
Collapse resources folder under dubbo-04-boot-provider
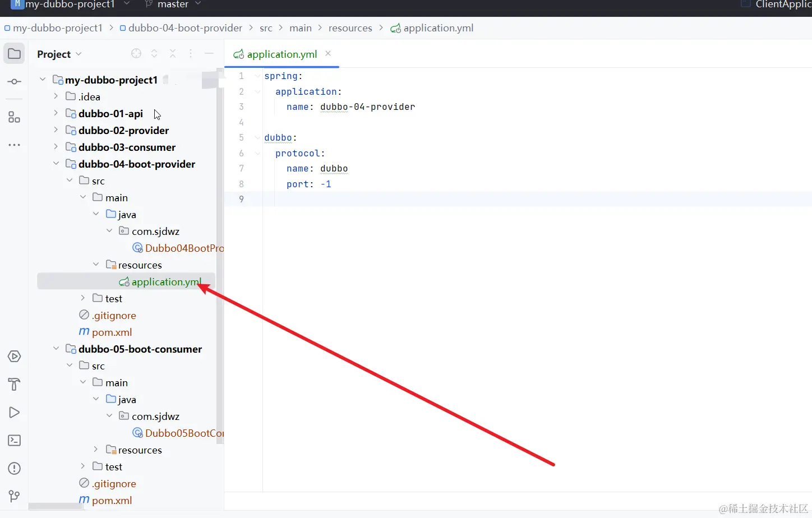click(96, 265)
